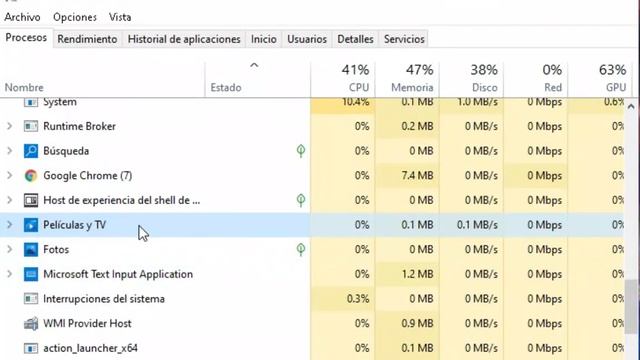This screenshot has width=640, height=360.
Task: Open the Archivo menu
Action: pyautogui.click(x=22, y=17)
